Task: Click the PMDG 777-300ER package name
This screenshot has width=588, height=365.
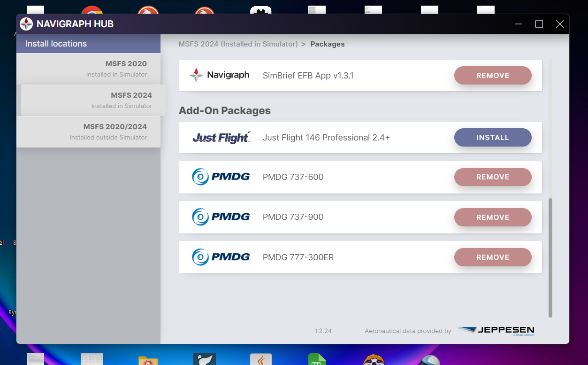Action: [298, 257]
